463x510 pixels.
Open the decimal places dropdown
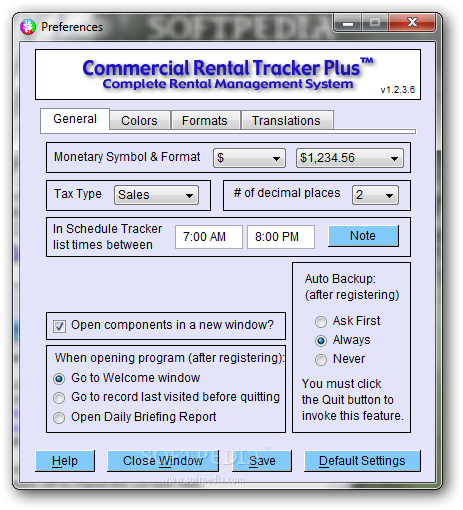coord(375,195)
